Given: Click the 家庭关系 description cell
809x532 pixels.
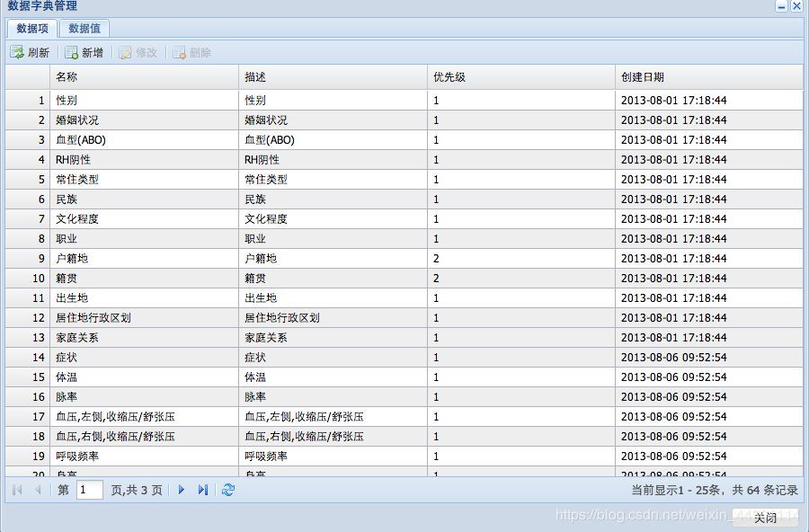Looking at the screenshot, I should [333, 338].
